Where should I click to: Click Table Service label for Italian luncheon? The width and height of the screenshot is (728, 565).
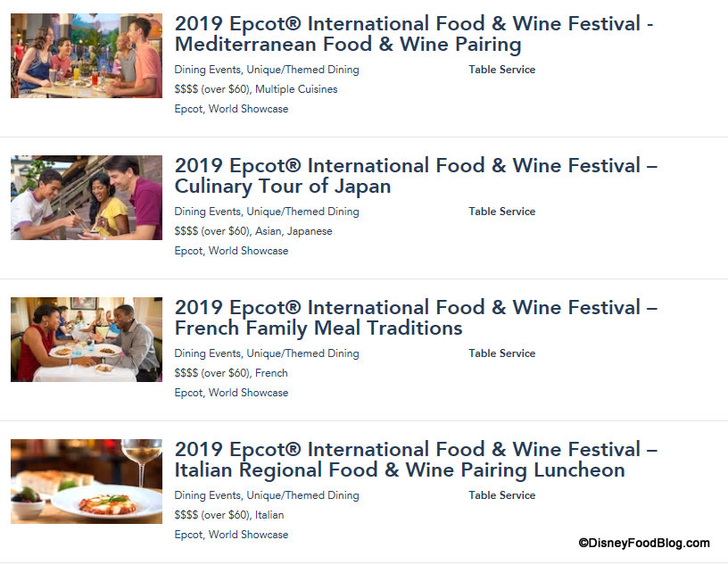point(502,495)
